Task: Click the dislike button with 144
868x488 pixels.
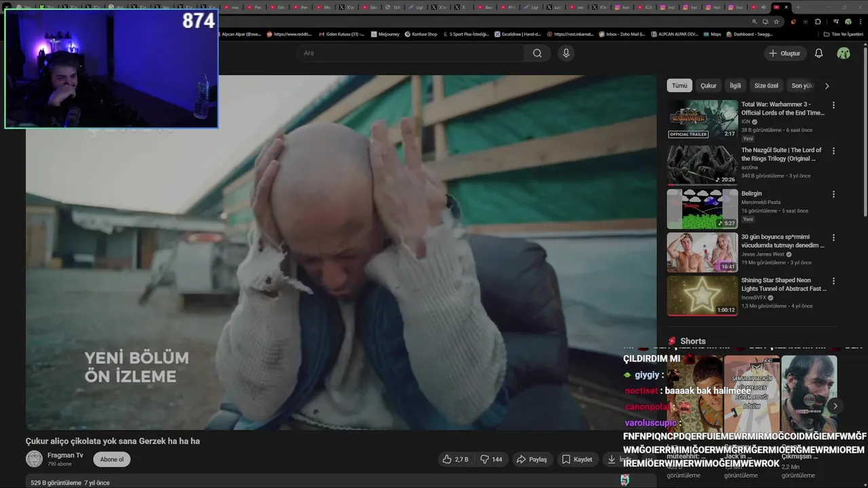Action: tap(492, 460)
